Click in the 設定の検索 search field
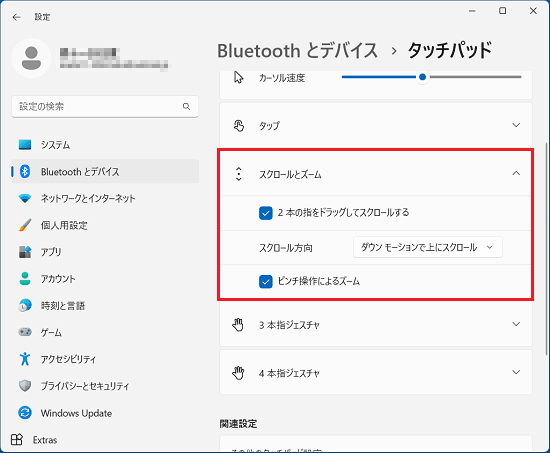 tap(105, 106)
